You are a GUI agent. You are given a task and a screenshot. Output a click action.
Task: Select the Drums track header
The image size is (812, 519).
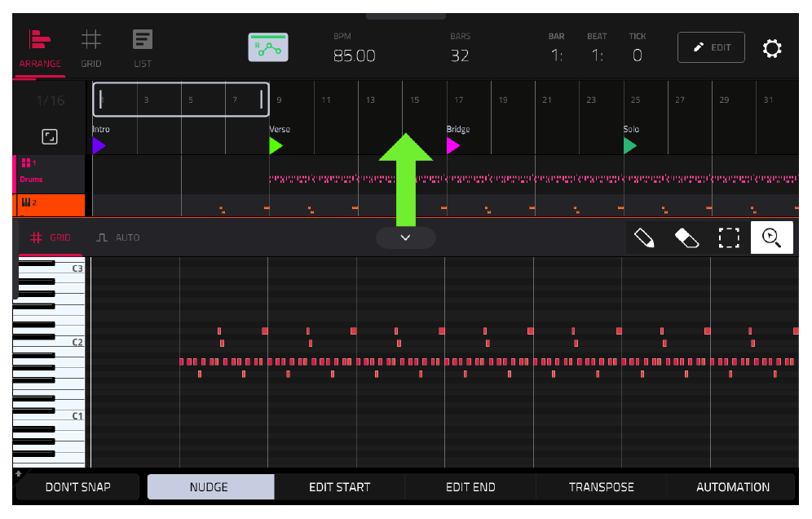pos(49,174)
